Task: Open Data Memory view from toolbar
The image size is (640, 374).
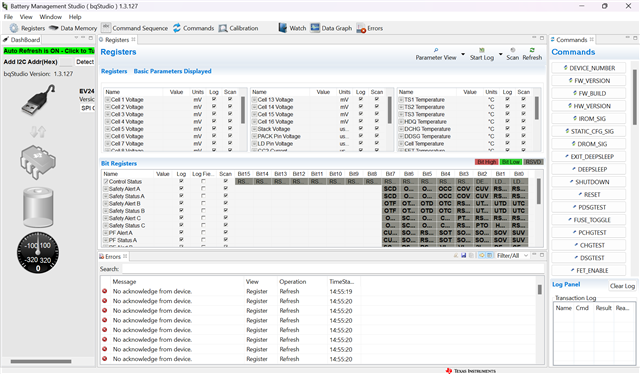Action: click(73, 28)
